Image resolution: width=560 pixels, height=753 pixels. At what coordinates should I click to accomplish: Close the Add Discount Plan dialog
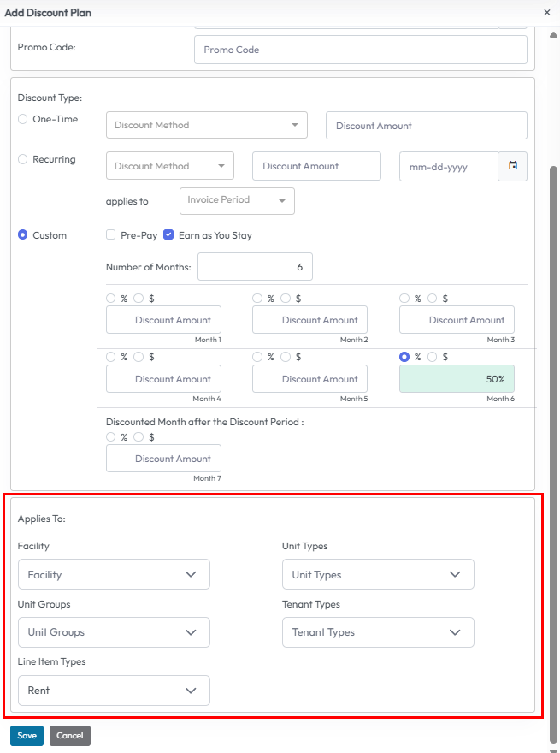coord(547,13)
